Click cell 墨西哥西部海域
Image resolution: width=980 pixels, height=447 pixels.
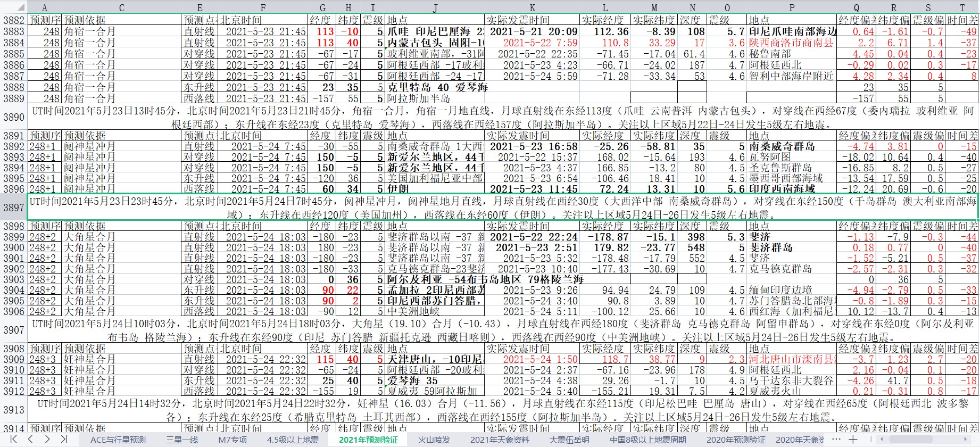click(x=792, y=178)
